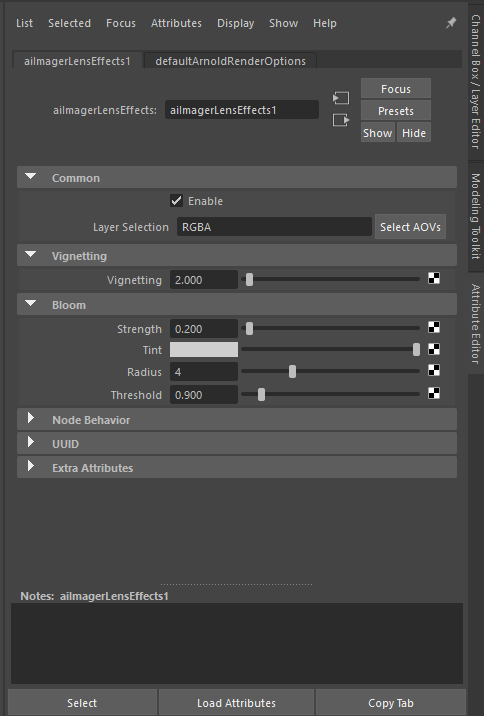Image resolution: width=484 pixels, height=716 pixels.
Task: Click the Load Attributes button
Action: (236, 702)
